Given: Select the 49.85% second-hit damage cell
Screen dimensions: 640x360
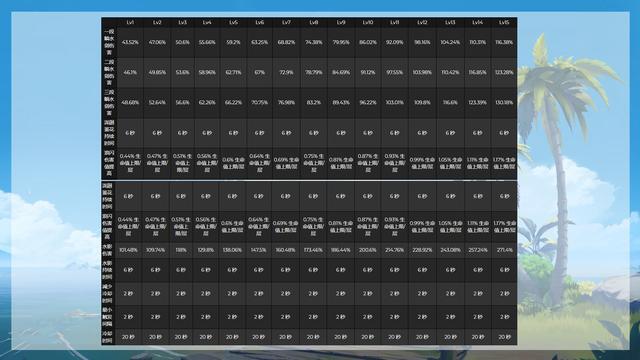Looking at the screenshot, I should tap(157, 73).
